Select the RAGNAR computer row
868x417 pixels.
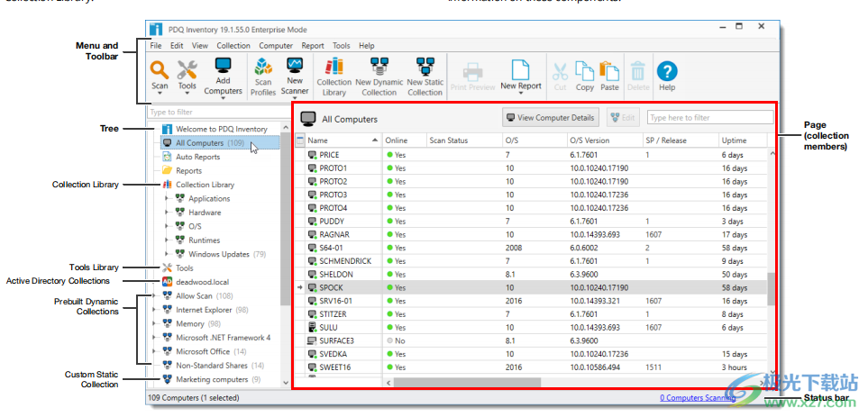click(532, 234)
